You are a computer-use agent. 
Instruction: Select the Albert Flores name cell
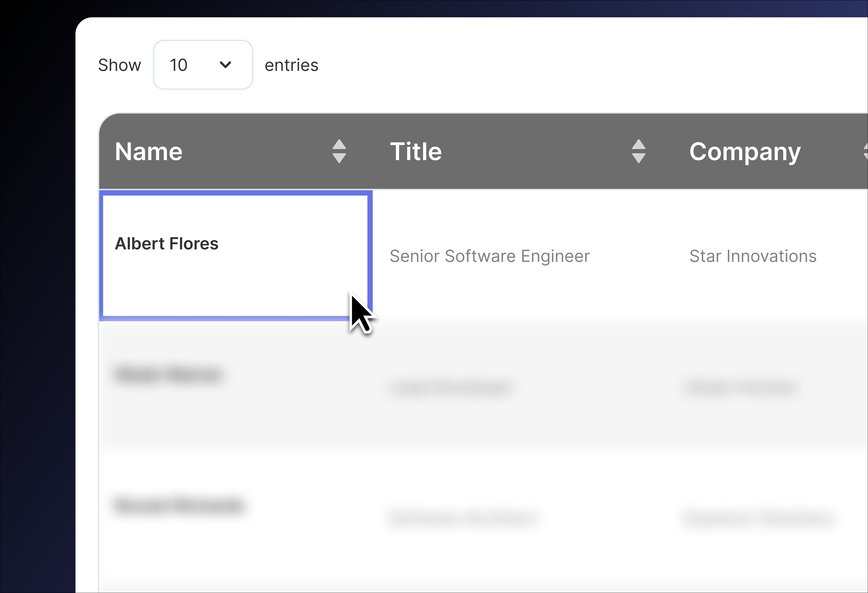[x=236, y=256]
